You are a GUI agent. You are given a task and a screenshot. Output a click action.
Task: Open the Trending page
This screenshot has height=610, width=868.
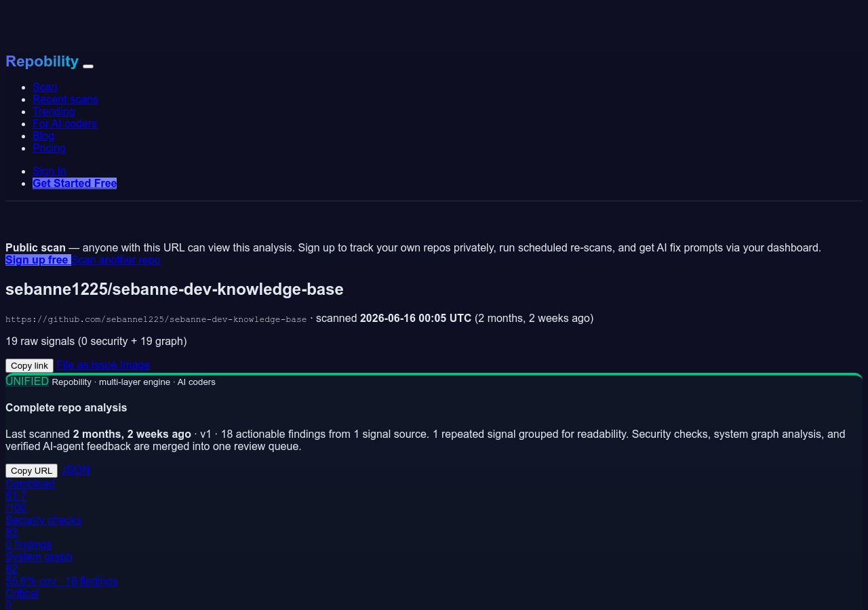(54, 111)
